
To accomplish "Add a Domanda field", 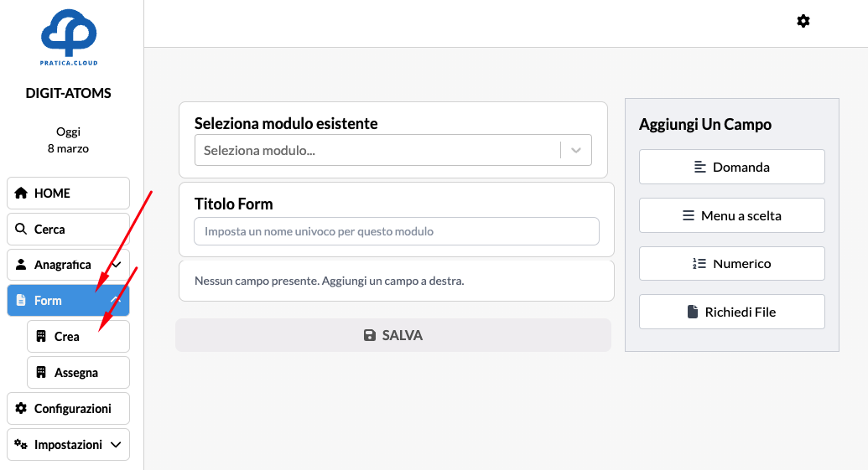I will tap(731, 167).
